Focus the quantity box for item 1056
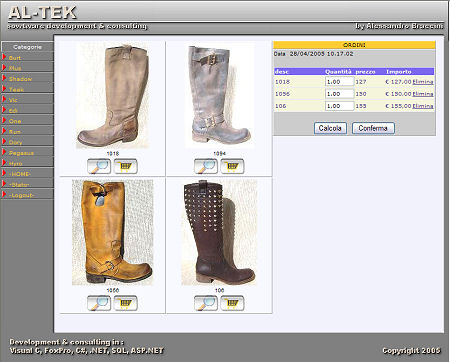The width and height of the screenshot is (450, 362). click(x=339, y=94)
